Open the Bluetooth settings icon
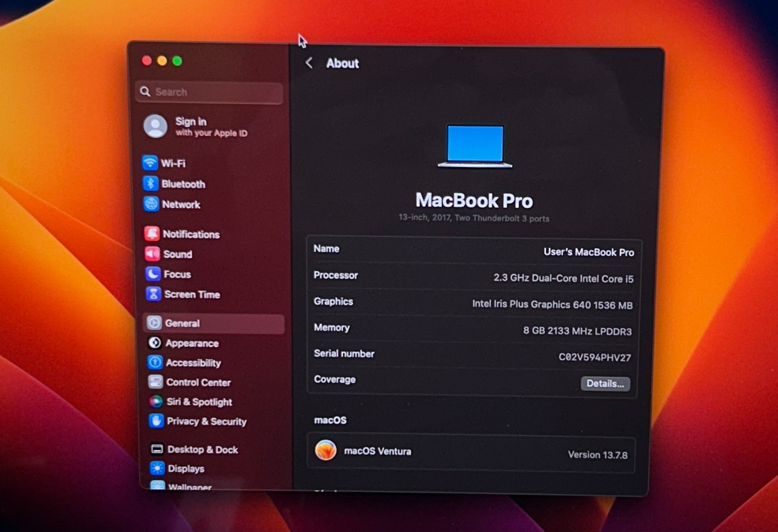 [x=150, y=183]
